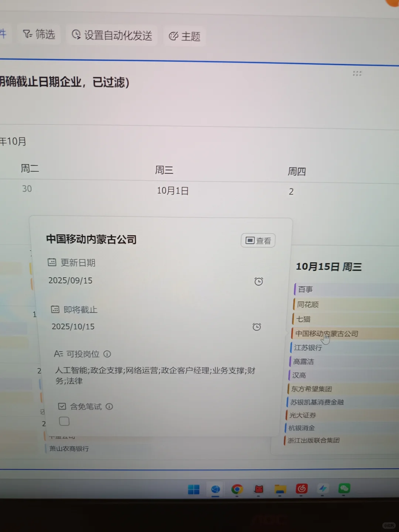Click the info icon next to 含免笔试
The height and width of the screenshot is (532, 399).
point(109,406)
